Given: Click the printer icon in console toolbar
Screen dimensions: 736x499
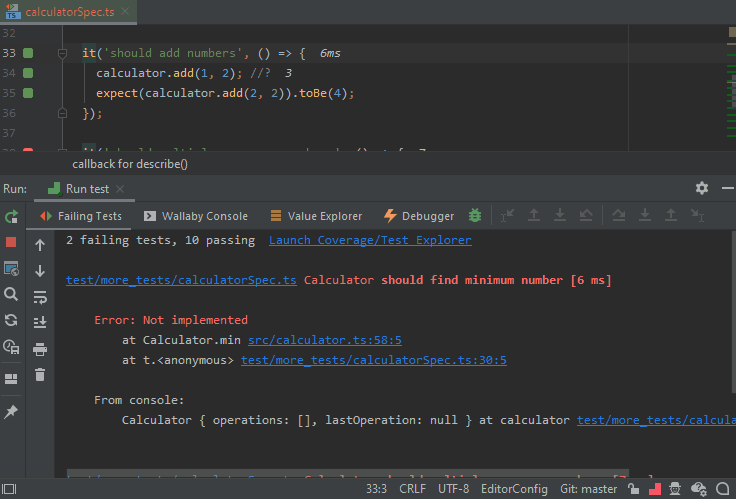Looking at the screenshot, I should pos(40,349).
